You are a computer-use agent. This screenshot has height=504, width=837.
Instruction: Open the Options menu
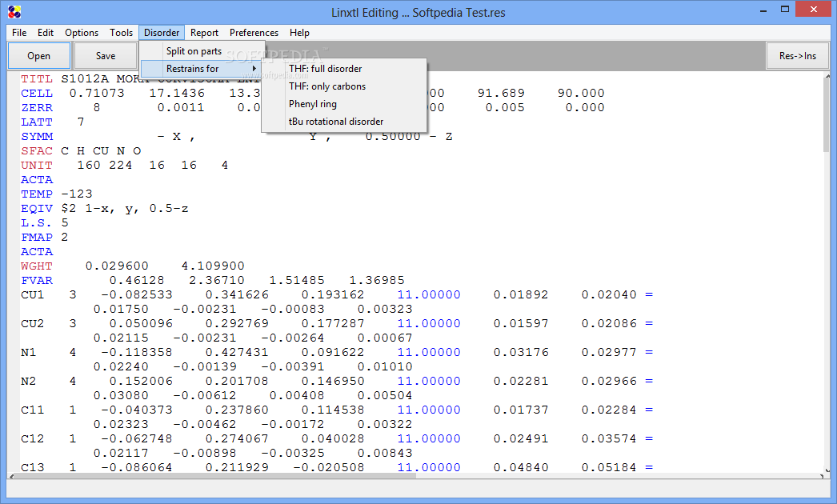click(x=82, y=33)
